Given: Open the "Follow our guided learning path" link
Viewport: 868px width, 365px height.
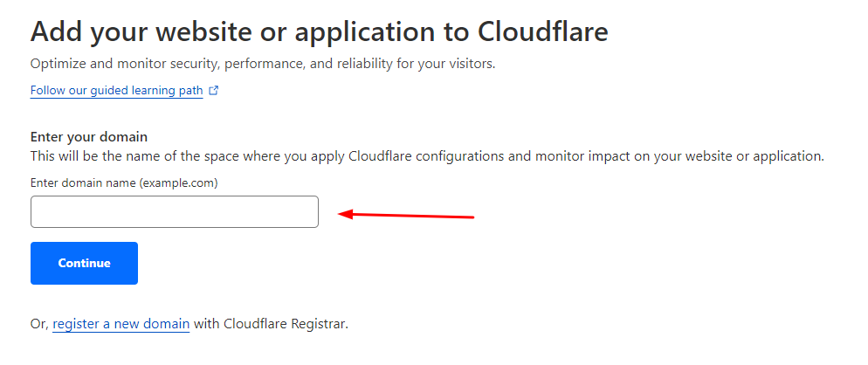Looking at the screenshot, I should (x=116, y=90).
